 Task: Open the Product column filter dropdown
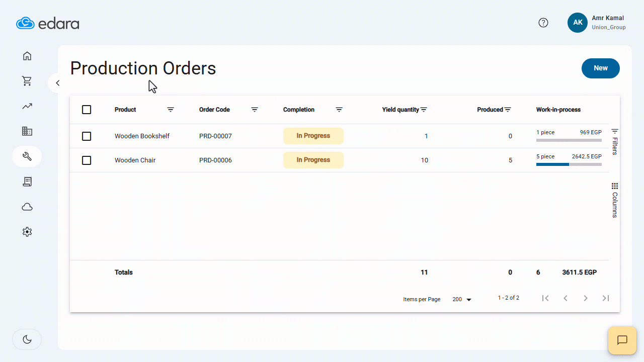coord(171,109)
